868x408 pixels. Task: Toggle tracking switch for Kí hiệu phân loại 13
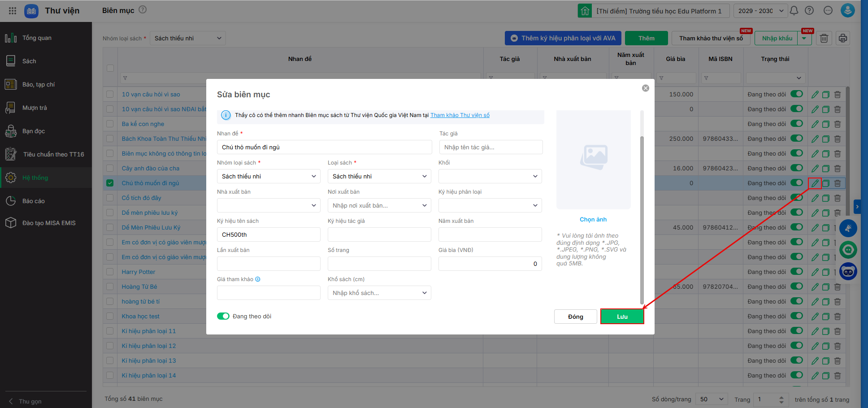click(x=797, y=360)
